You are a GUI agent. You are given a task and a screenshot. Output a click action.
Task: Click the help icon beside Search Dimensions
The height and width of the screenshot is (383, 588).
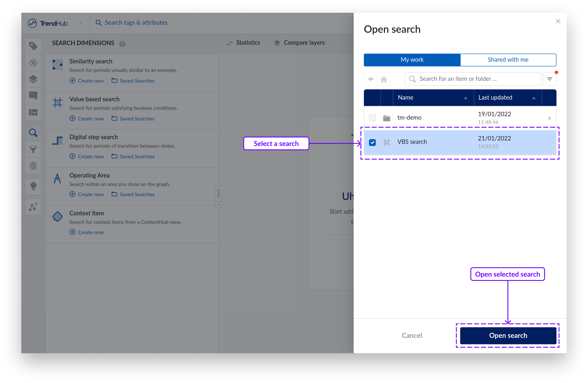122,44
